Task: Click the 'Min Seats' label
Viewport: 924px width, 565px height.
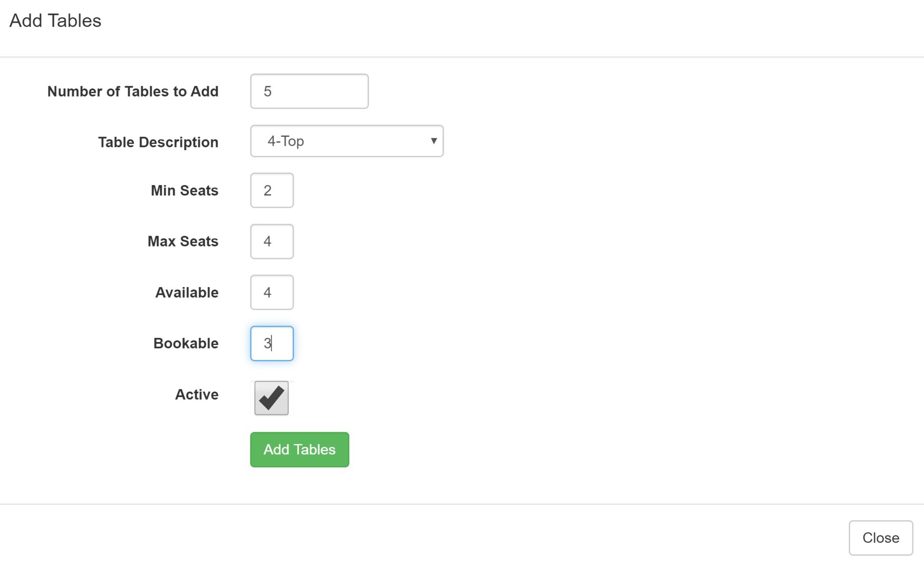Action: pos(184,190)
